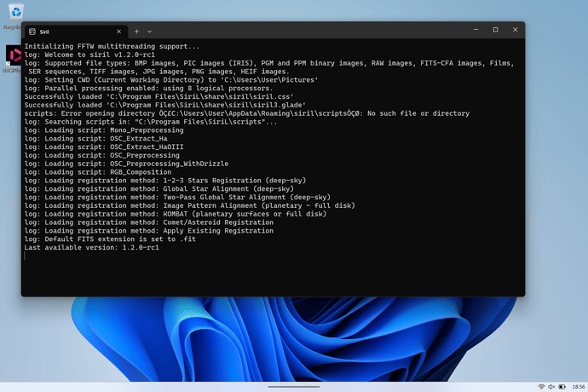Click the terminal cursor on the last line
The height and width of the screenshot is (392, 588).
[x=25, y=256]
